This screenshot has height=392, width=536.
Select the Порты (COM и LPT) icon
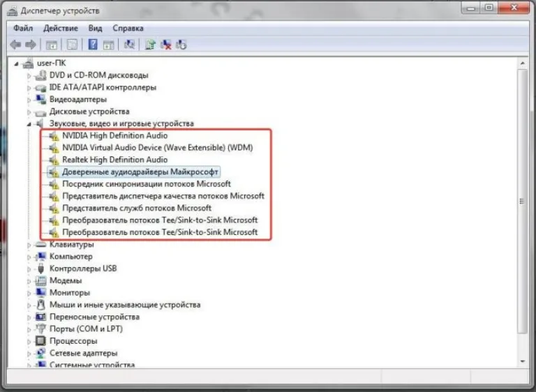click(40, 329)
